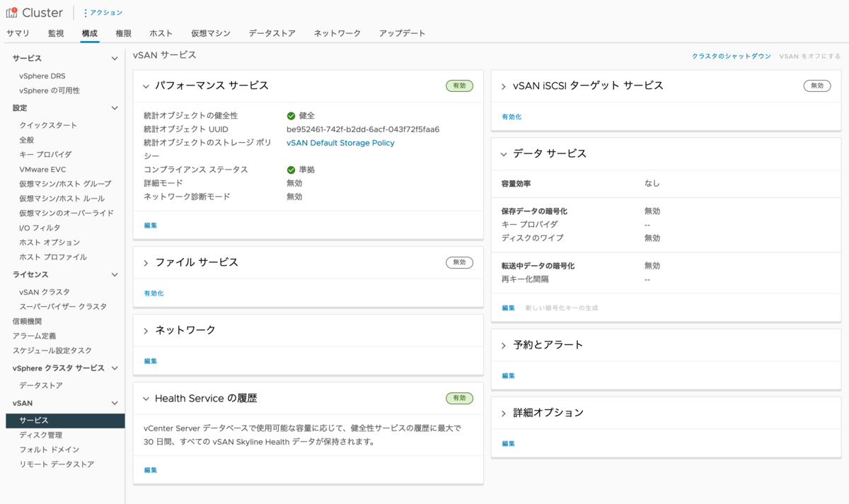
Task: Open リモート データストア under vSAN
Action: click(x=57, y=464)
